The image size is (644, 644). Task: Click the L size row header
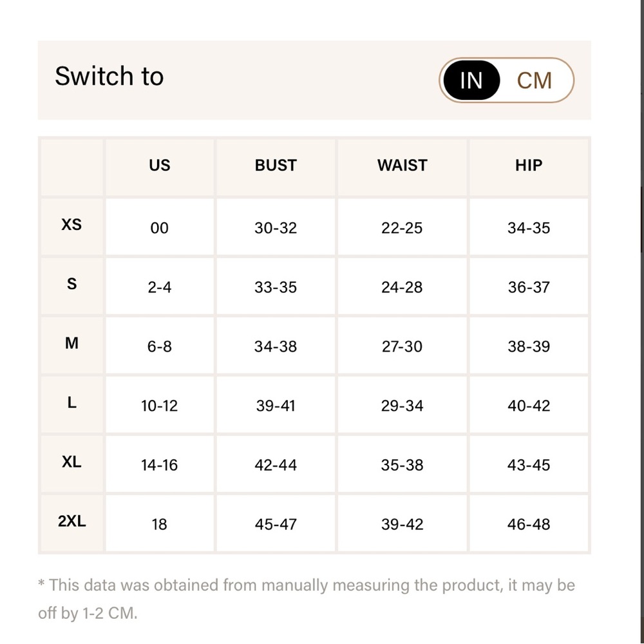[71, 404]
